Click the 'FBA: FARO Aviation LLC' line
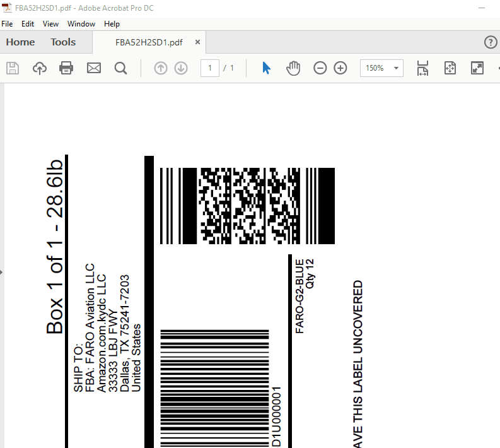The image size is (500, 448). (x=90, y=327)
